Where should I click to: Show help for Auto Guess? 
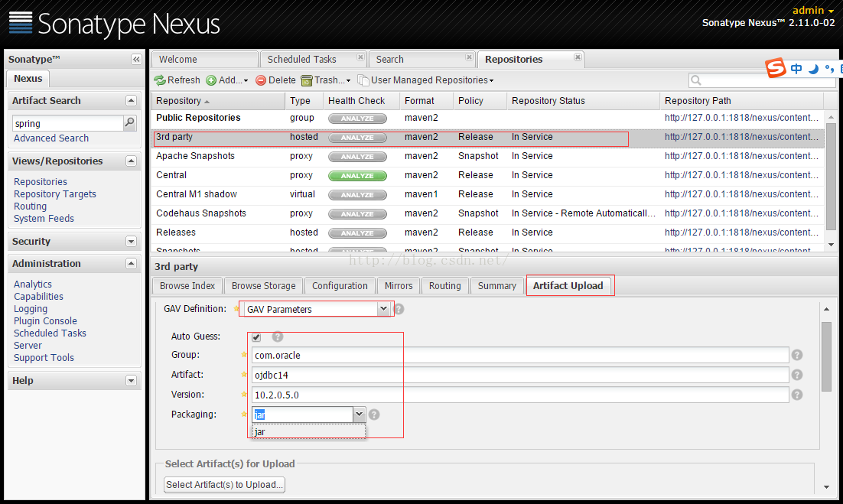click(x=278, y=337)
